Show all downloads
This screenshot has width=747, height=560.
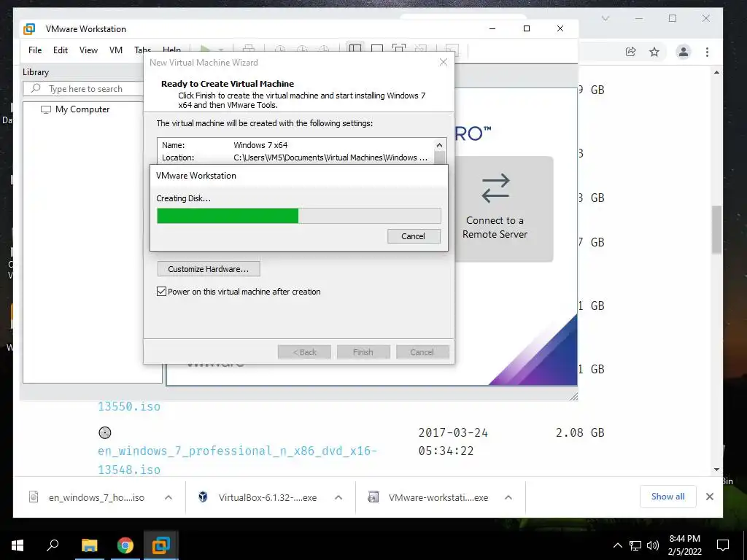668,497
